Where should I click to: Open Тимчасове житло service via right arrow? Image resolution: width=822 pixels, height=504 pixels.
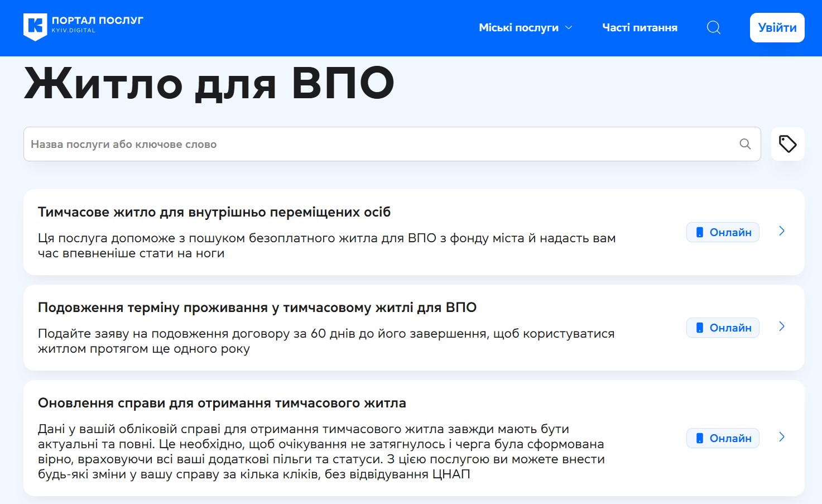pyautogui.click(x=781, y=231)
